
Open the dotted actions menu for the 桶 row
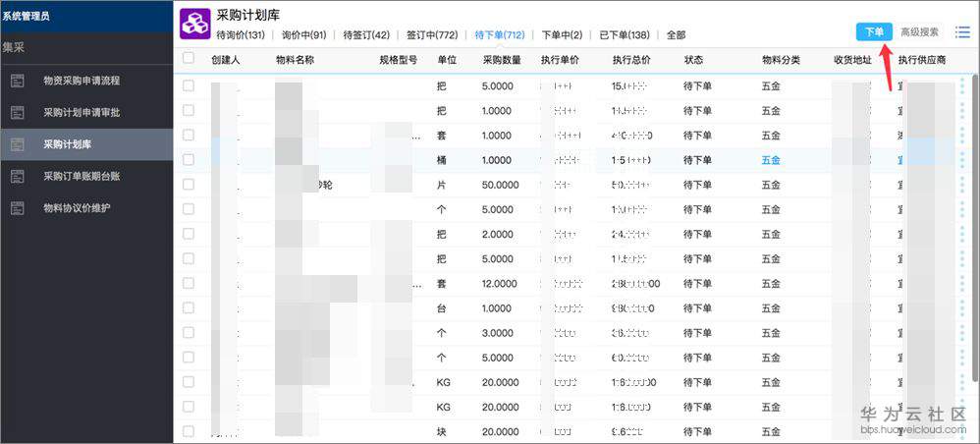(962, 160)
